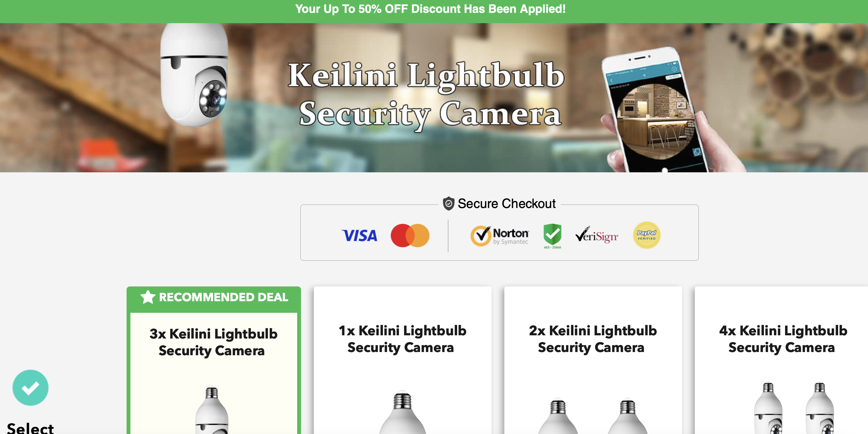
Task: Click the teal checkmark circle step icon
Action: pos(30,387)
